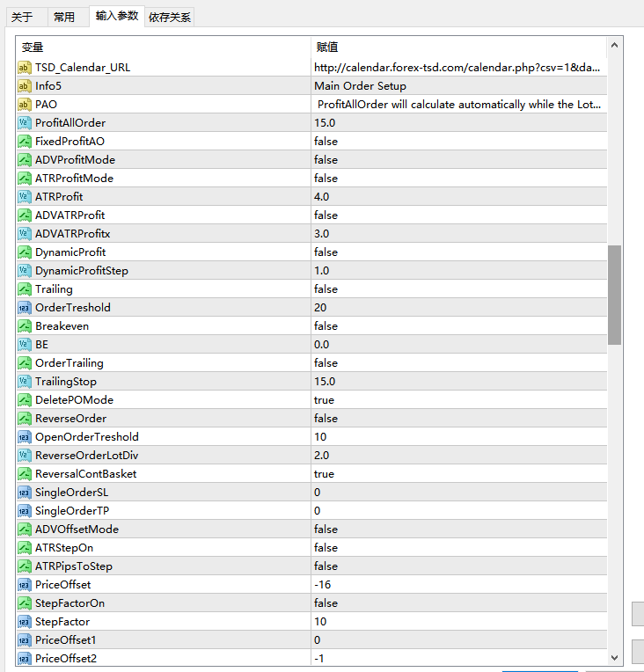Click the double icon for ReverseOrderLotDiv
Viewport: 644px width, 672px height.
[x=25, y=455]
